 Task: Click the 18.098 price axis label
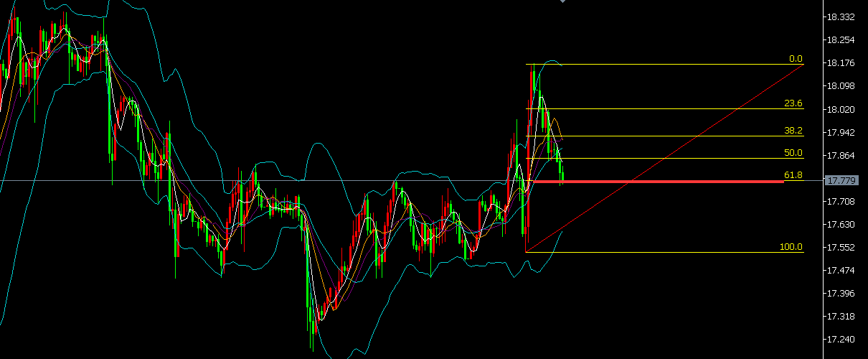(x=841, y=86)
